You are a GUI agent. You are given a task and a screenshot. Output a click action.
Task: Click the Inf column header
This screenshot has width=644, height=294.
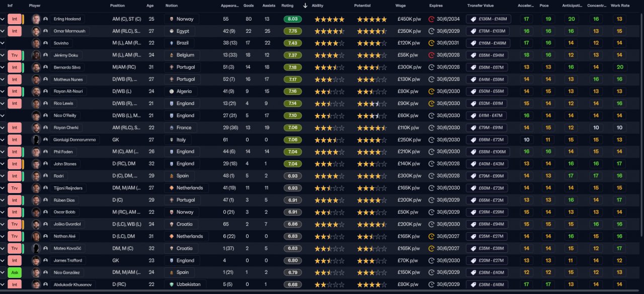tap(10, 6)
